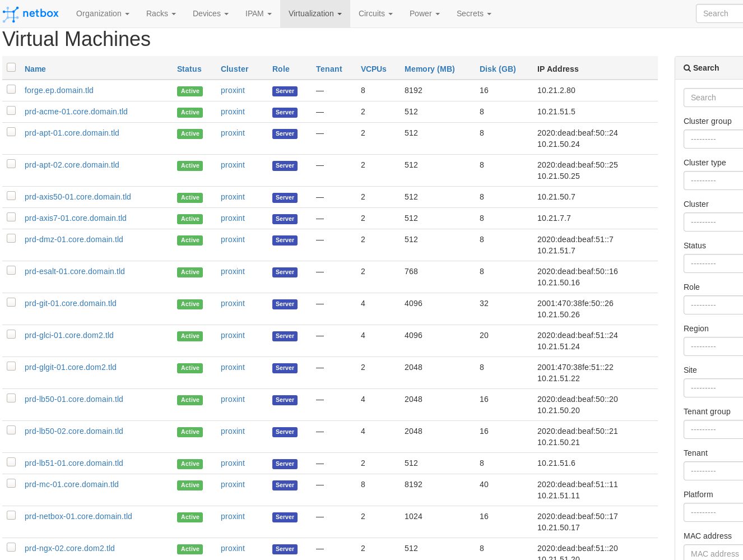Select the header select-all checkbox
The width and height of the screenshot is (743, 560).
pyautogui.click(x=11, y=68)
